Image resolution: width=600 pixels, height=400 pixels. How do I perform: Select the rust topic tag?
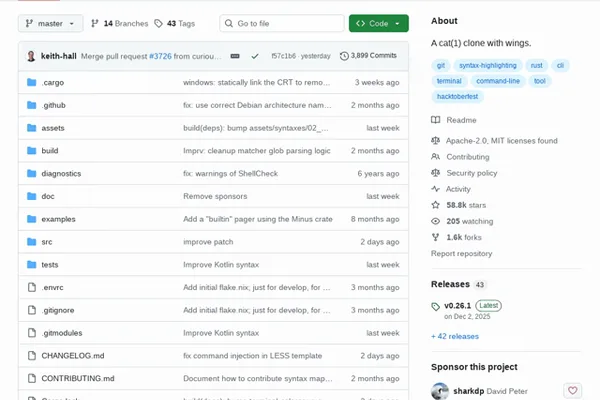pyautogui.click(x=536, y=65)
